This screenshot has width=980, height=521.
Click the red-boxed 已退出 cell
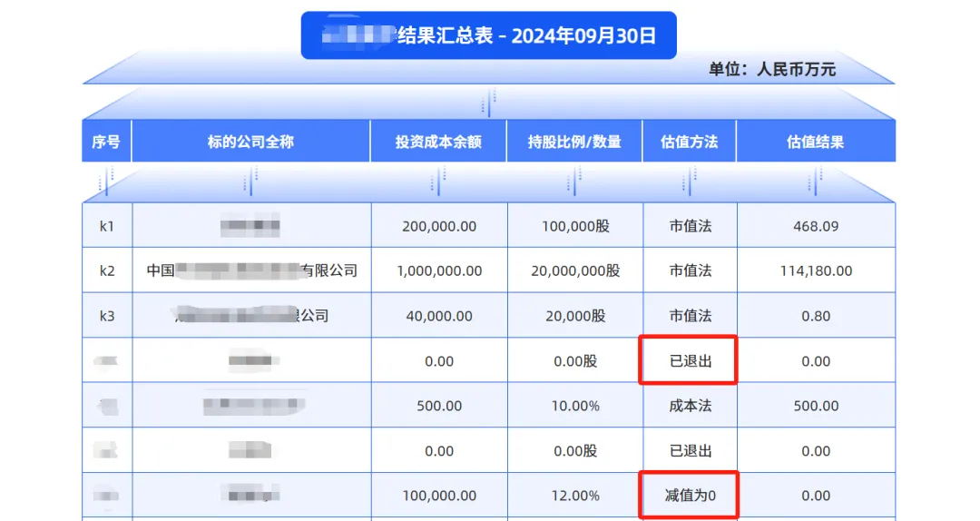coord(690,361)
